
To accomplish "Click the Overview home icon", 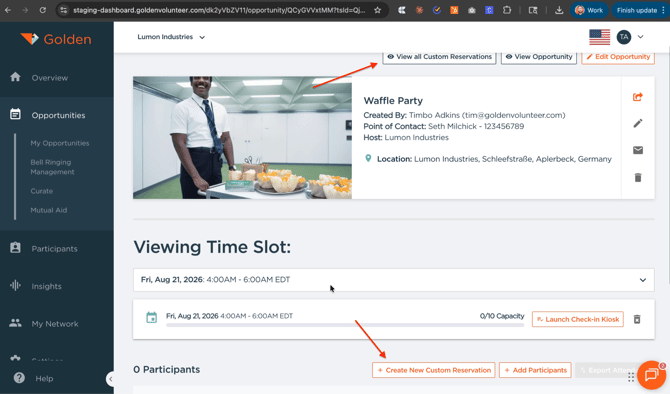I will (15, 77).
